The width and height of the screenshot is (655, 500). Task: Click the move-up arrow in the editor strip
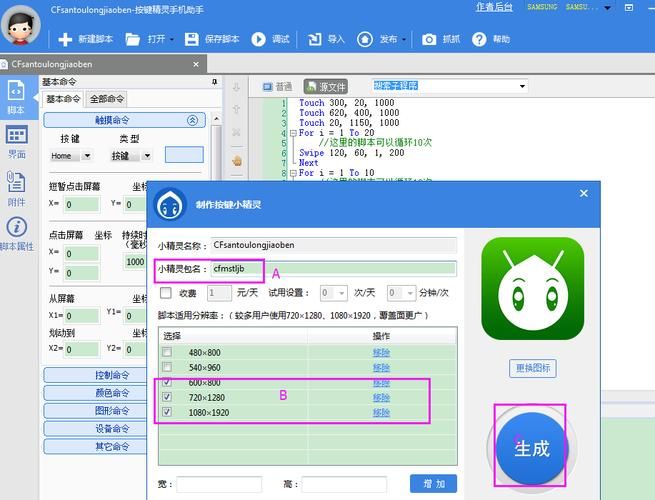236,109
